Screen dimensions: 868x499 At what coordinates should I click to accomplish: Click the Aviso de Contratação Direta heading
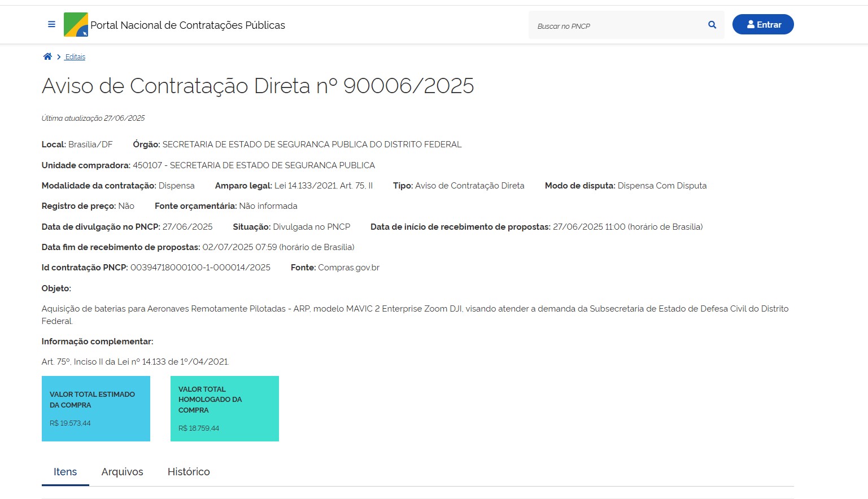click(258, 86)
